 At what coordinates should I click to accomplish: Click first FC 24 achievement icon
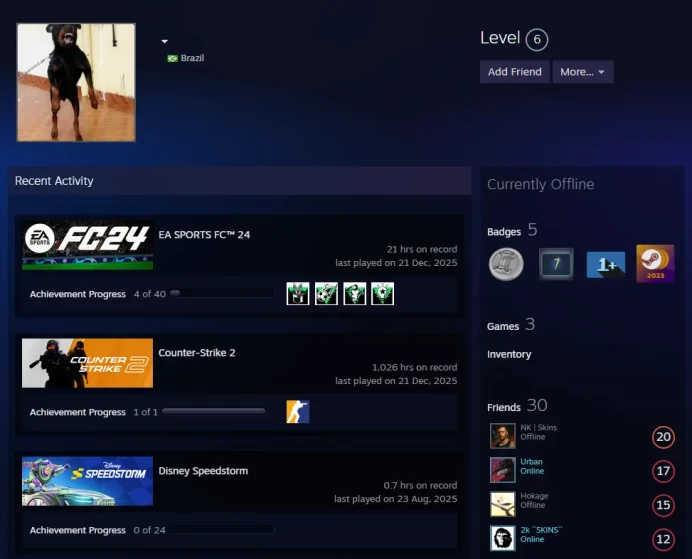[298, 294]
